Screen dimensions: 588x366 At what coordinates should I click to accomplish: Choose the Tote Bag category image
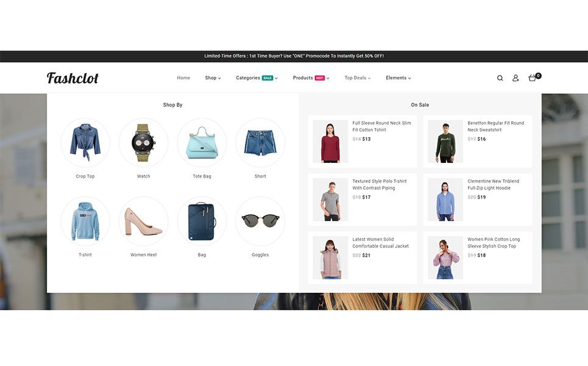(202, 143)
